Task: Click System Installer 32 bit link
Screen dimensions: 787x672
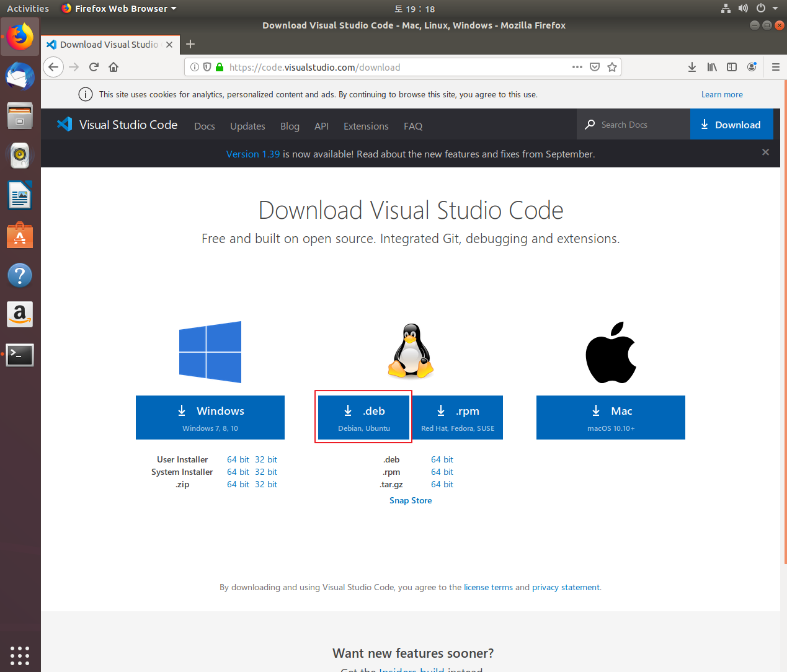Action: (x=266, y=472)
